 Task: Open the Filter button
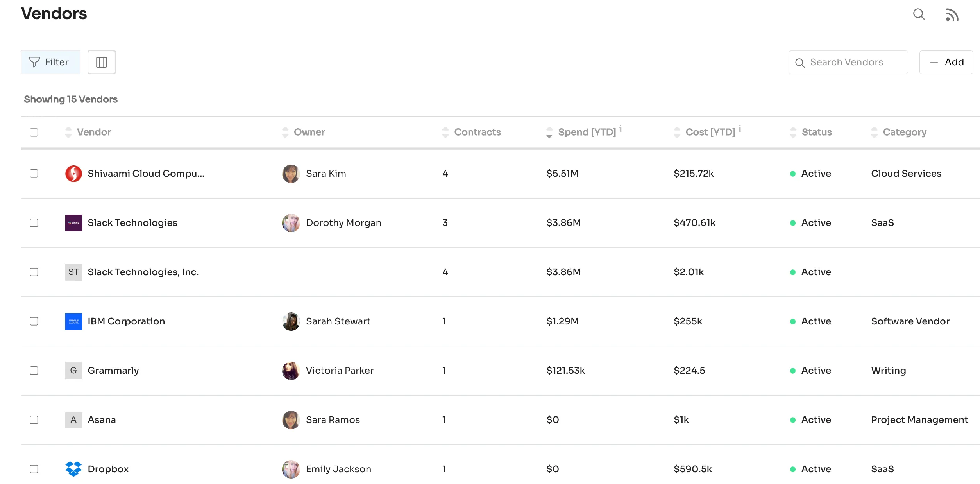click(51, 62)
